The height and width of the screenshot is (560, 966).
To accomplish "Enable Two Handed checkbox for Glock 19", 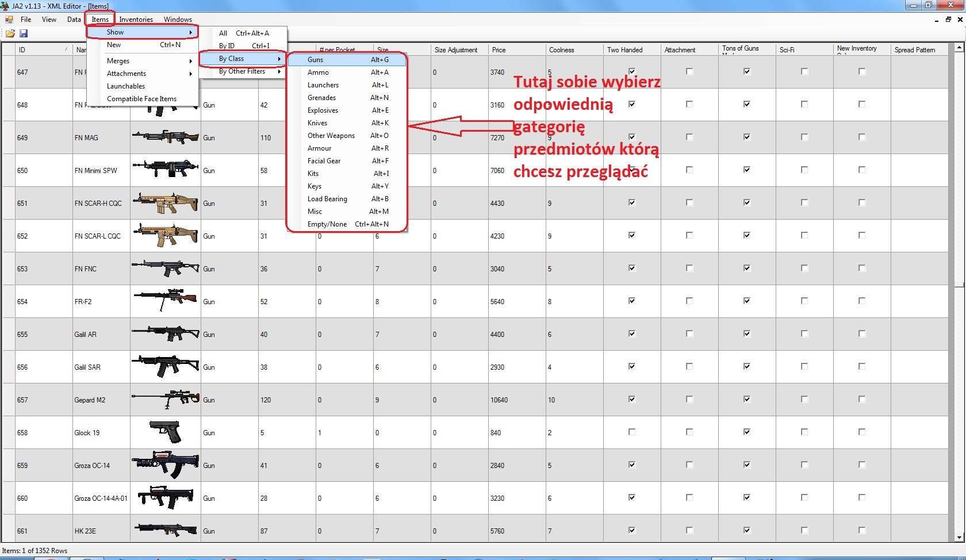I will pos(632,432).
